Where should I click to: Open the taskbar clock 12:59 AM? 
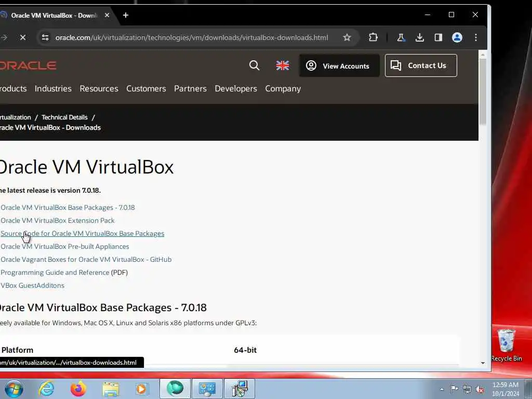click(x=505, y=389)
